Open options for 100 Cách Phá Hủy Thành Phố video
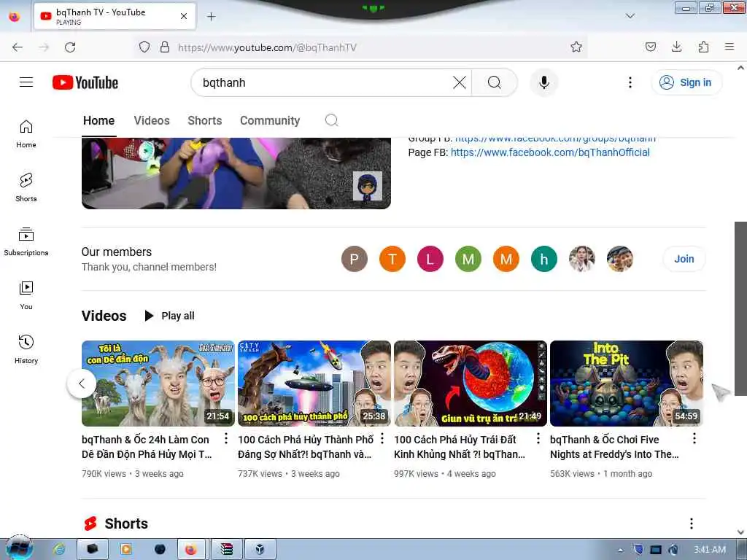This screenshot has height=560, width=747. [x=382, y=438]
